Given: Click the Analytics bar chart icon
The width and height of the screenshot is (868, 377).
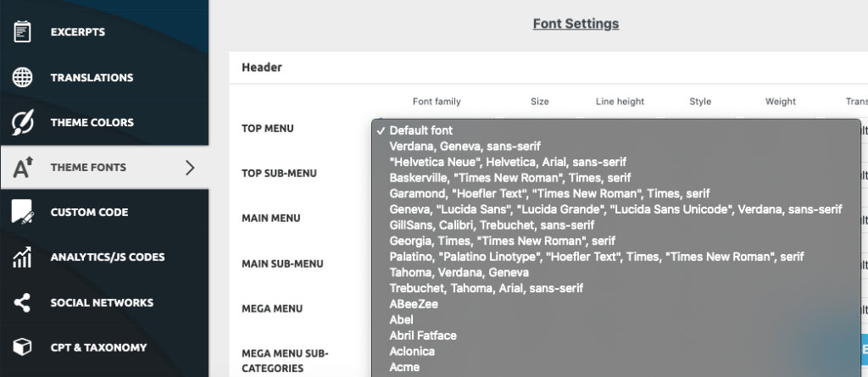Looking at the screenshot, I should click(x=22, y=258).
